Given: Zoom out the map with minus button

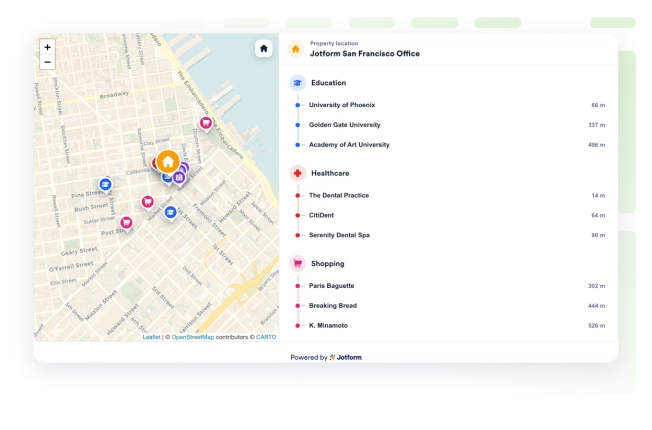Looking at the screenshot, I should (x=47, y=62).
